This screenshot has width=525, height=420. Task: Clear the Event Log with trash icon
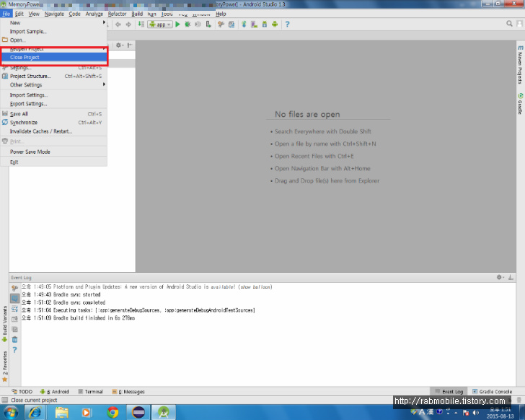(14, 340)
